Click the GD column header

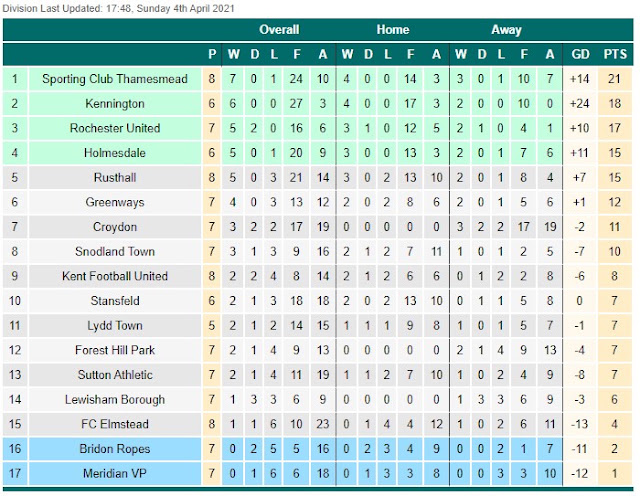point(580,54)
